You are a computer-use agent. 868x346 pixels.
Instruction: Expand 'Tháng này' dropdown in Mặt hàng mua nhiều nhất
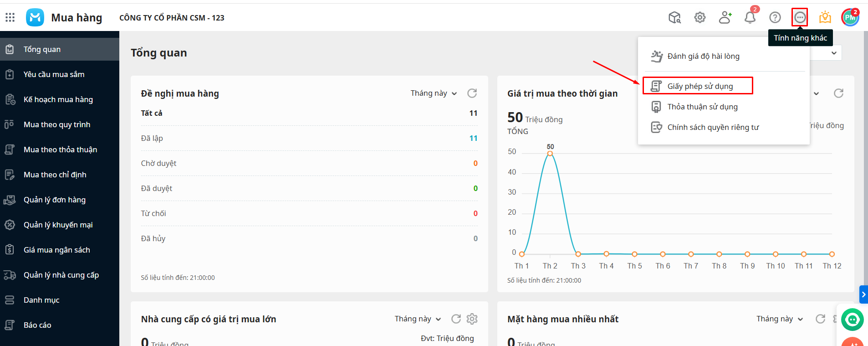click(779, 319)
